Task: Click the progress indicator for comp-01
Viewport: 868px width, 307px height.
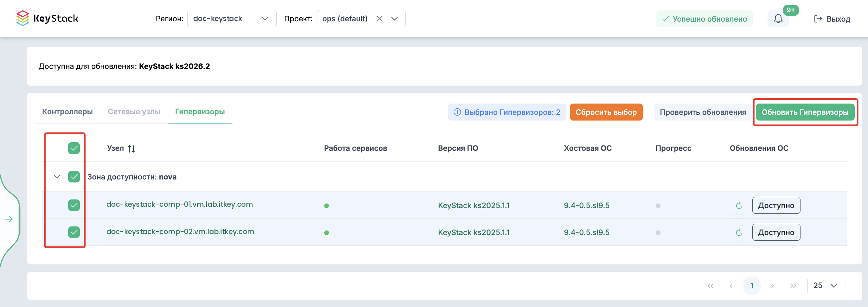Action: click(x=658, y=206)
